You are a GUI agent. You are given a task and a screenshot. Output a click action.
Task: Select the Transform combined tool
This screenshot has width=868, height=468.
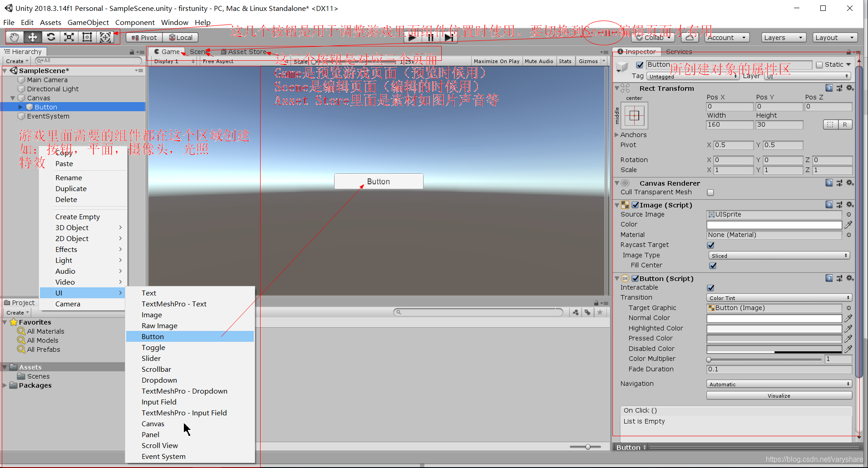(x=105, y=37)
